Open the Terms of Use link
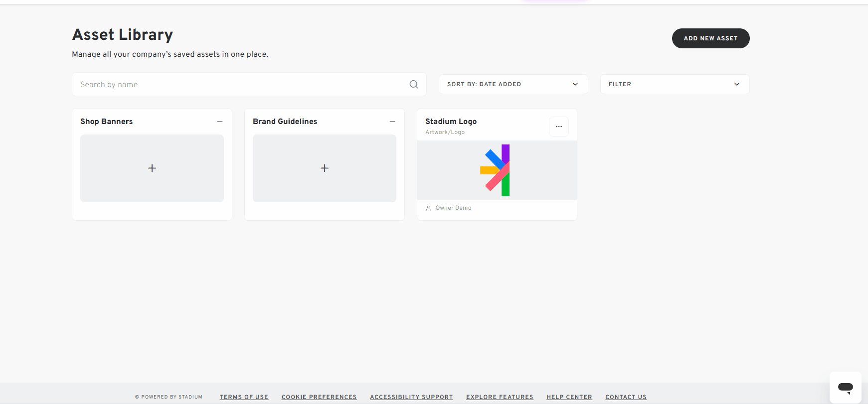The image size is (868, 404). coord(244,397)
